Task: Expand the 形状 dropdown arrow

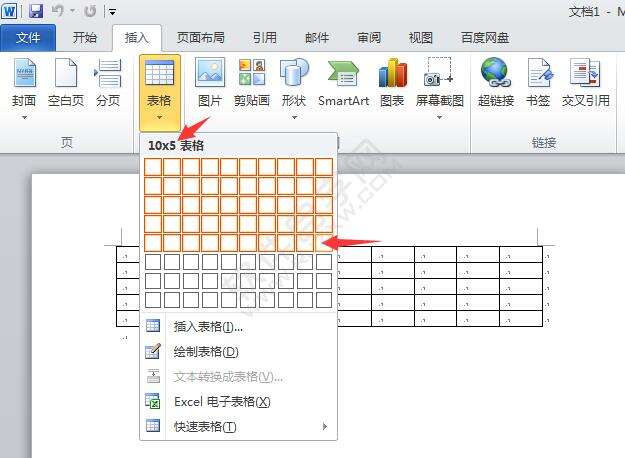Action: click(295, 117)
